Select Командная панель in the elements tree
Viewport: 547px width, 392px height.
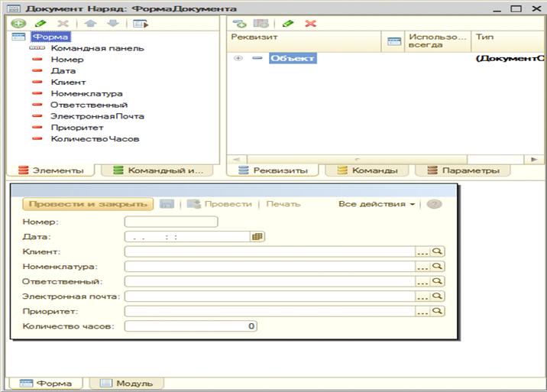point(96,48)
